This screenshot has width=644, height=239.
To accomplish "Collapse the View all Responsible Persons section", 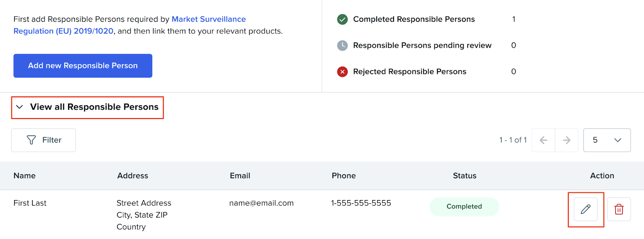I will point(19,107).
